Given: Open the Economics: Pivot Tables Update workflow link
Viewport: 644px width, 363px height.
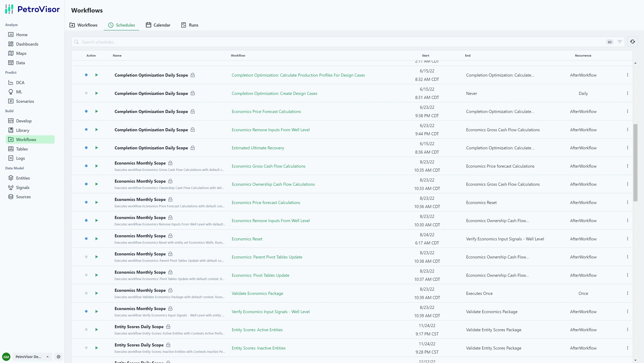Looking at the screenshot, I should pos(260,275).
